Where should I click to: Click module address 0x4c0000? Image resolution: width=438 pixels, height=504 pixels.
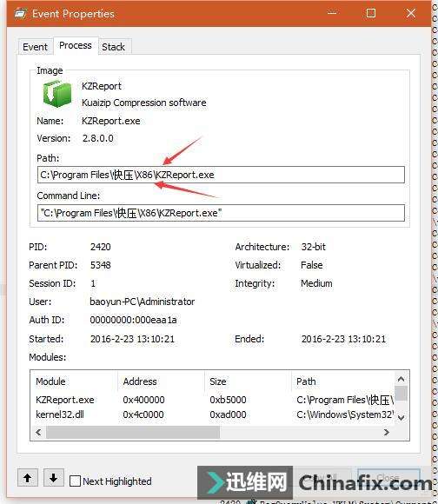pos(143,414)
